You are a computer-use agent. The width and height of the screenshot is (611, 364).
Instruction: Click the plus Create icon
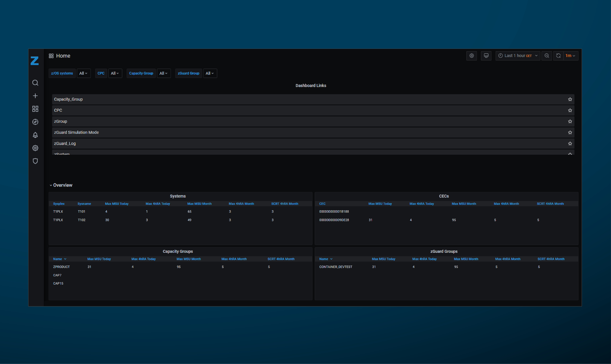point(35,96)
